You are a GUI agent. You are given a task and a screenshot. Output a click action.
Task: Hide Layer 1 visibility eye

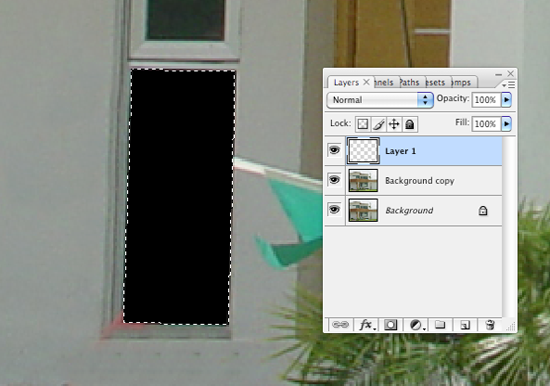335,151
